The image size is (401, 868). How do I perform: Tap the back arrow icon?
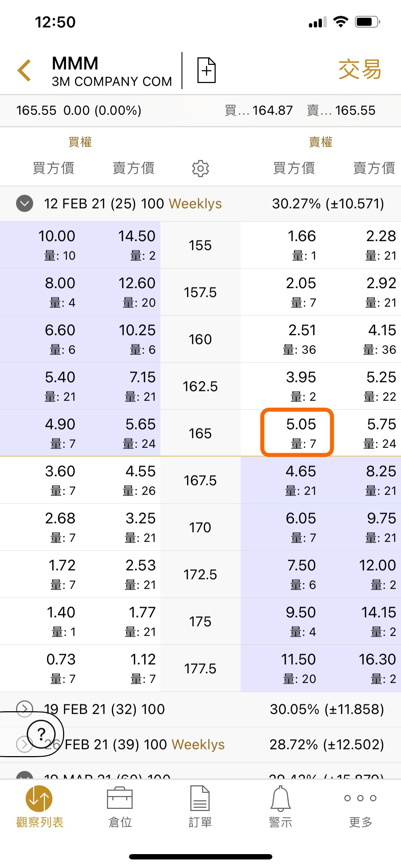24,70
